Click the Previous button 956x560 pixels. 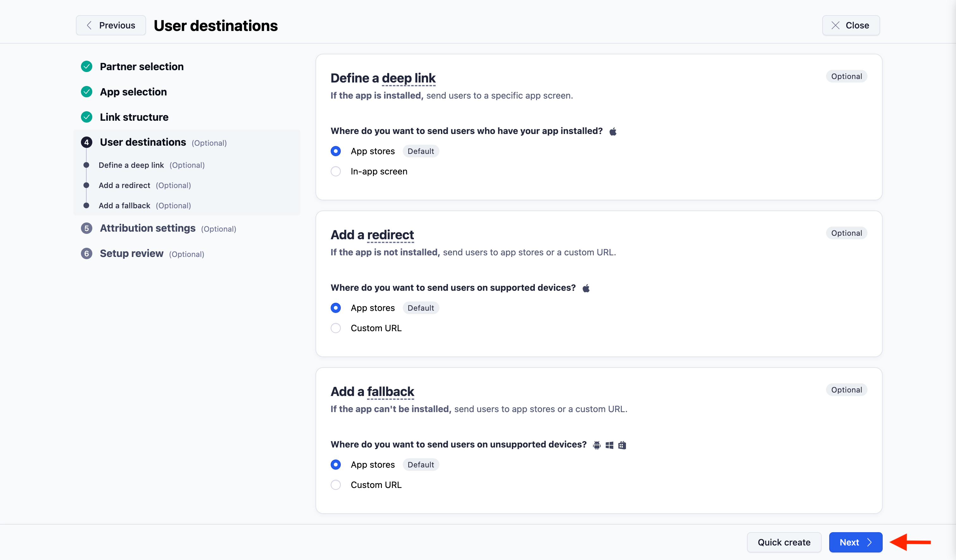(x=110, y=25)
